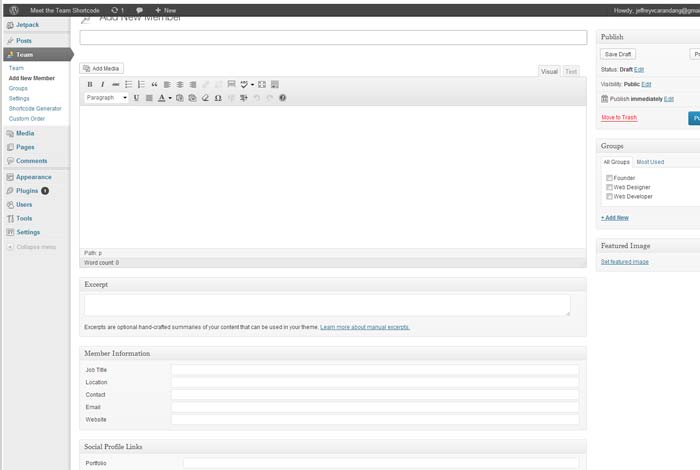Apply italic formatting in editor
700x470 pixels.
[x=102, y=85]
